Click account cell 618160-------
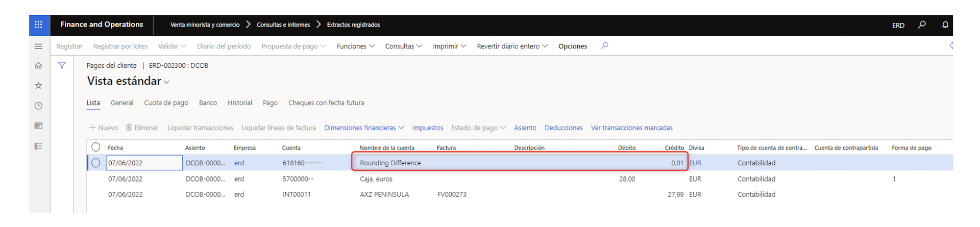The image size is (980, 227). coord(303,163)
